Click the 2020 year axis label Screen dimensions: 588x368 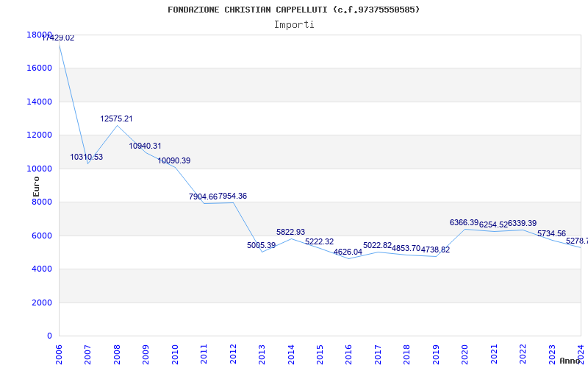(465, 353)
